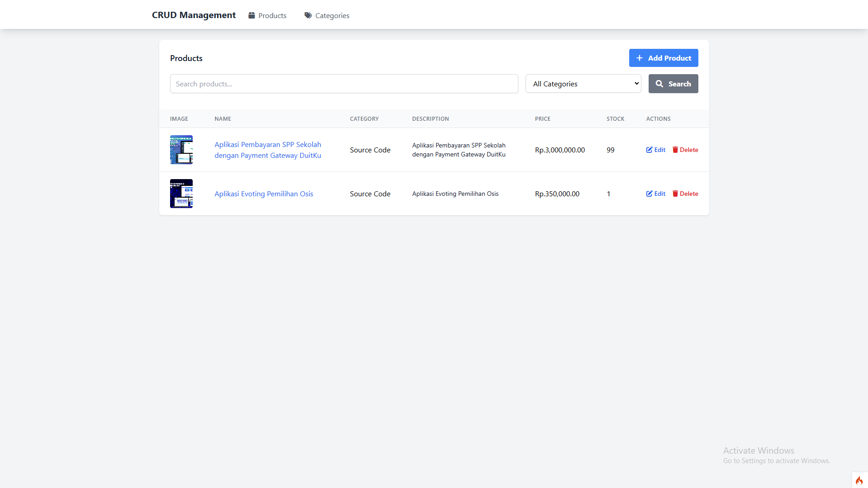Click the DESCRIPTION column header
Viewport: 868px width, 488px height.
431,118
